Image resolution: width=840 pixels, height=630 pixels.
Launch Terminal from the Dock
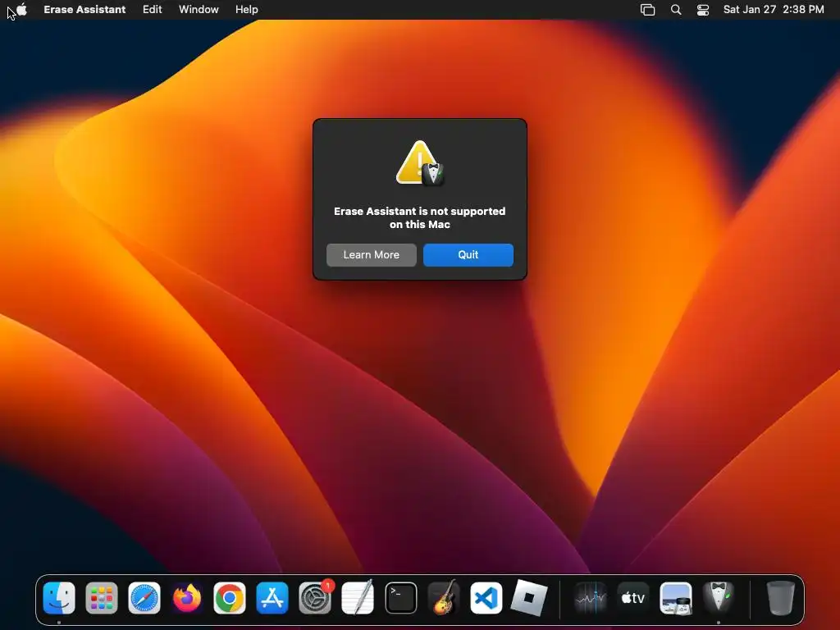click(400, 598)
